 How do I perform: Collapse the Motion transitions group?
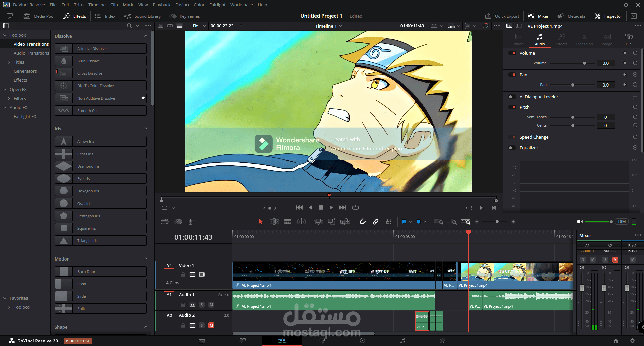coord(146,258)
